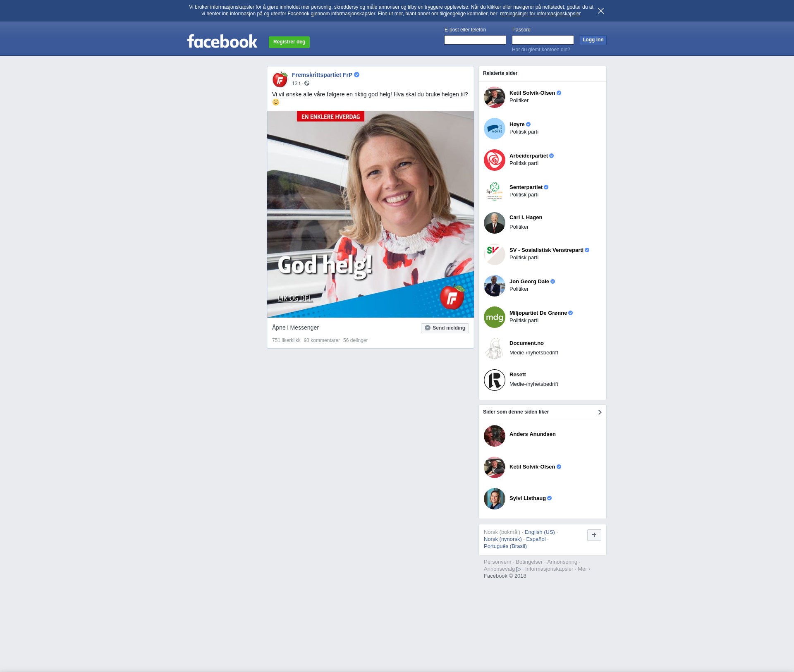This screenshot has height=672, width=794.
Task: Open Carl I. Hagen profile picture
Action: tap(495, 223)
